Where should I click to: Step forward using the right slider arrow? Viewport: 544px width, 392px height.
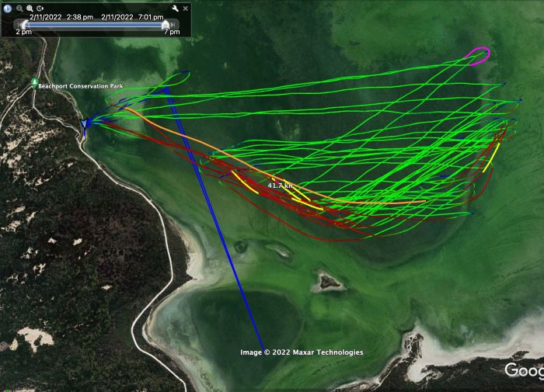pos(173,25)
